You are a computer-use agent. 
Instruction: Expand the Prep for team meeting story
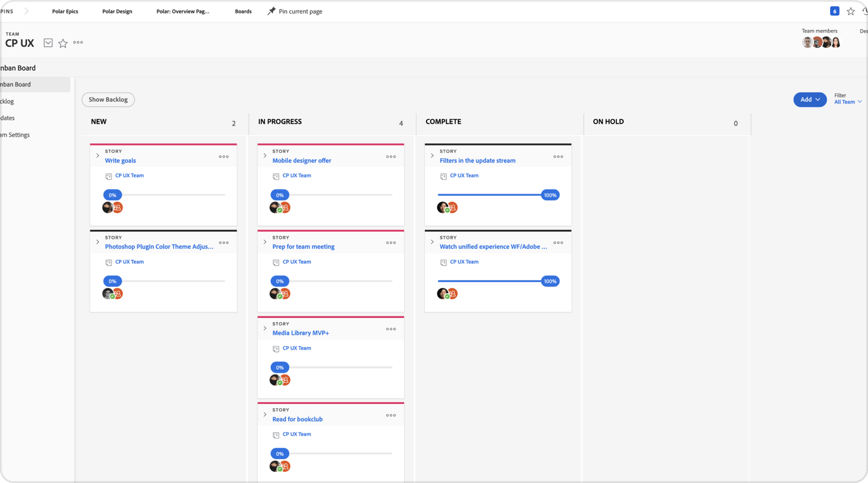tap(265, 242)
